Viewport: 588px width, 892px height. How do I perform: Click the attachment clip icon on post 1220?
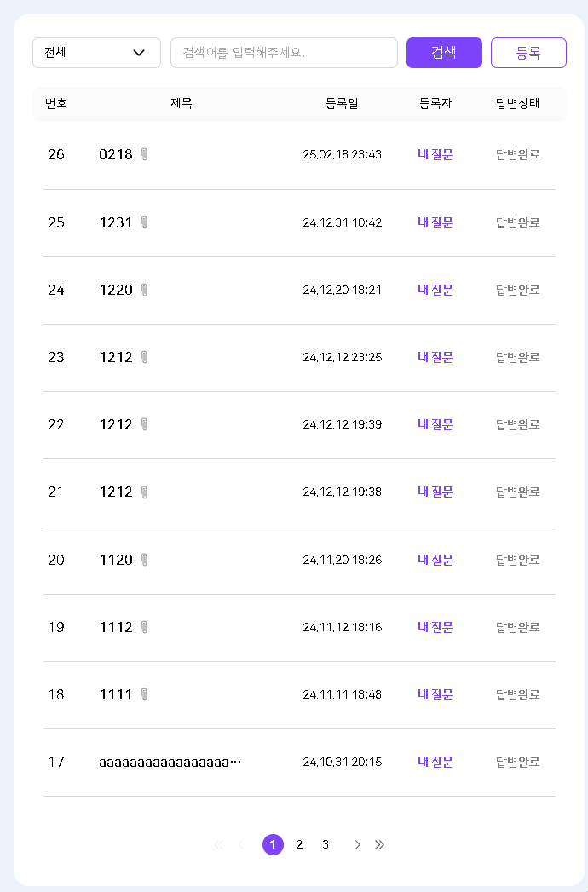tap(144, 290)
